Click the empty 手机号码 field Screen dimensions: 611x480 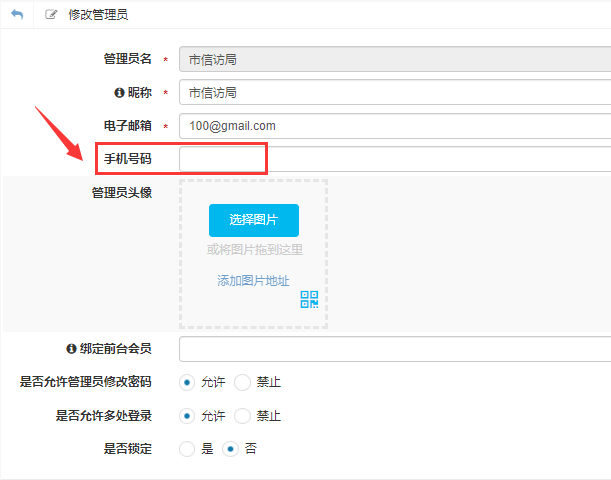point(394,159)
